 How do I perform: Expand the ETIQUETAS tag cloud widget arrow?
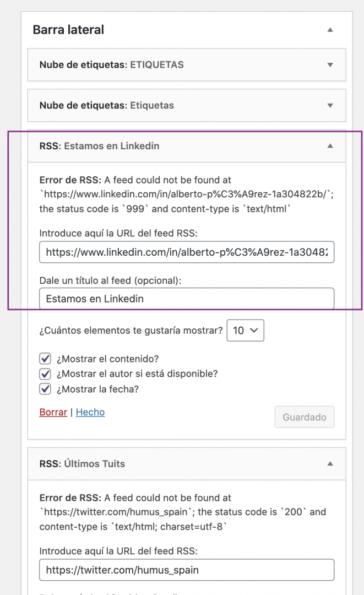point(330,65)
